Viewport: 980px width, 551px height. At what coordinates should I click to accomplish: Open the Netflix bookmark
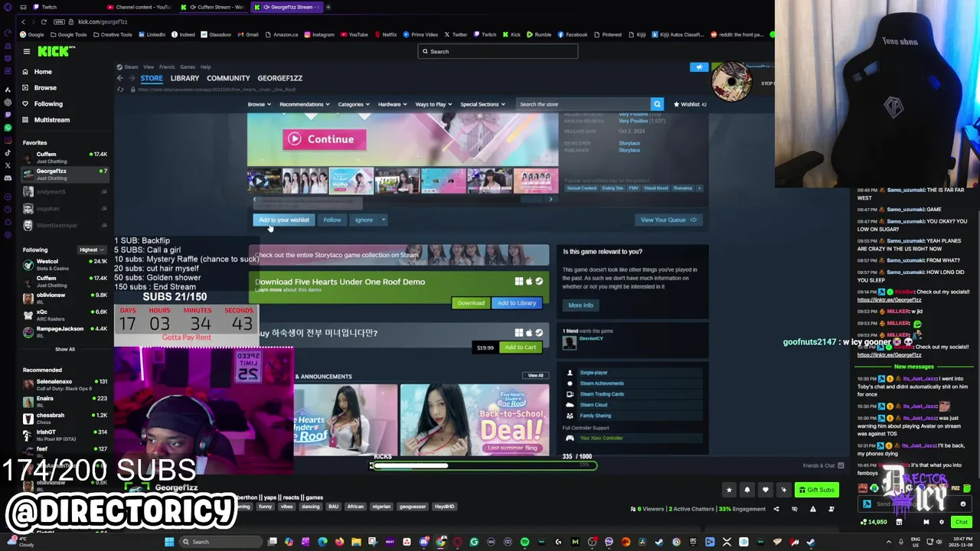pos(385,34)
